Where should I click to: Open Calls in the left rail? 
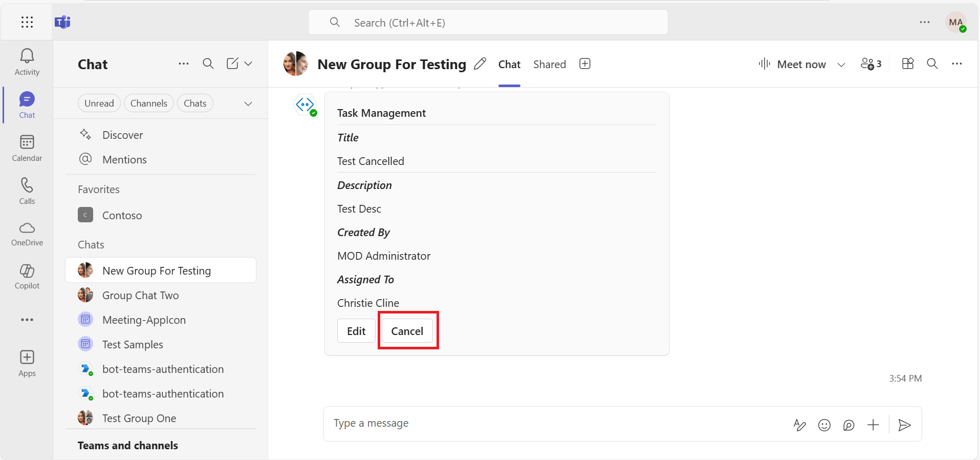point(27,191)
